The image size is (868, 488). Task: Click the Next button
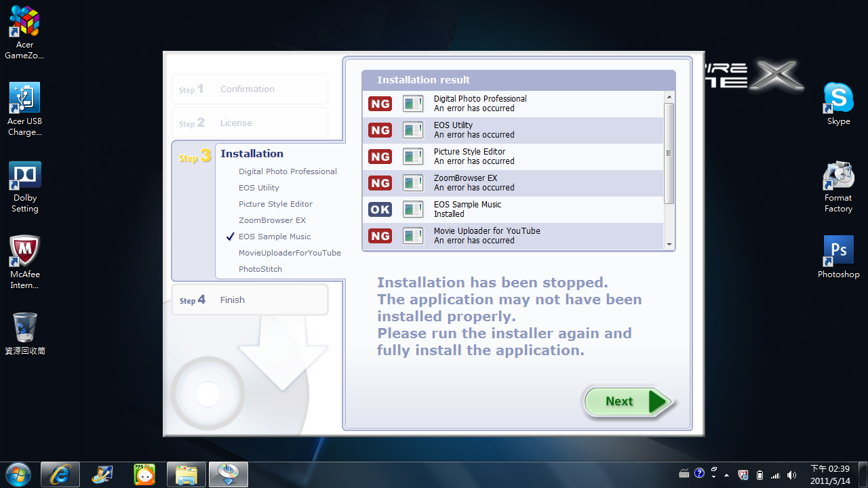629,402
